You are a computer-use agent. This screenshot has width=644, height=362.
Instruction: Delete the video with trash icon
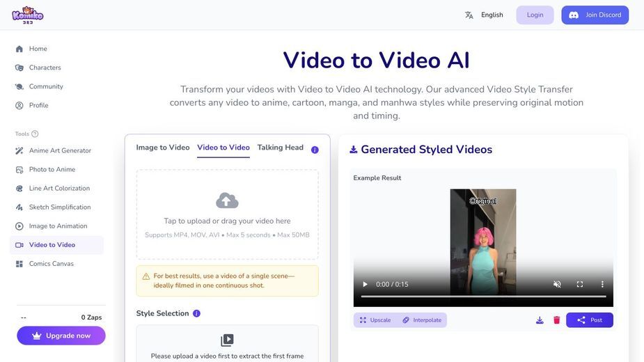(x=556, y=320)
